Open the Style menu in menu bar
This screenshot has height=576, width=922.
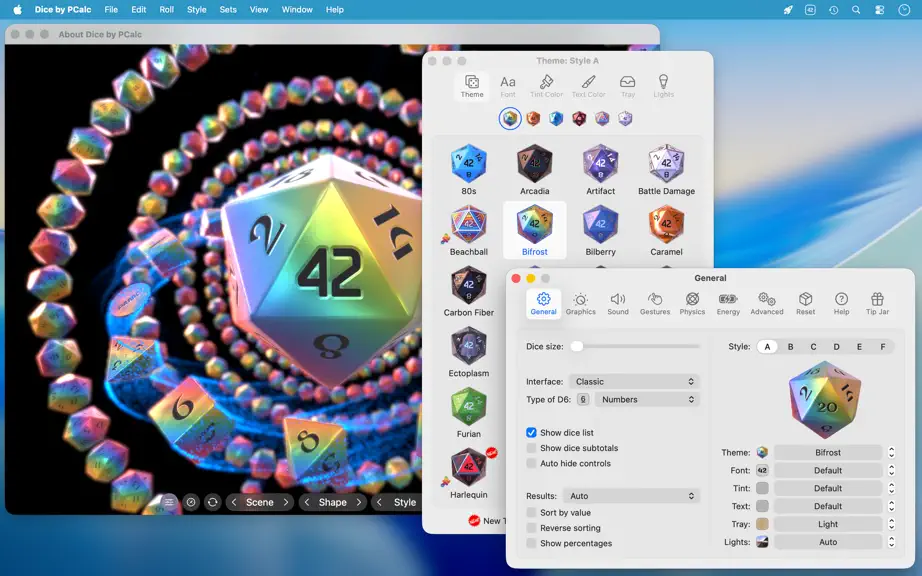(196, 9)
